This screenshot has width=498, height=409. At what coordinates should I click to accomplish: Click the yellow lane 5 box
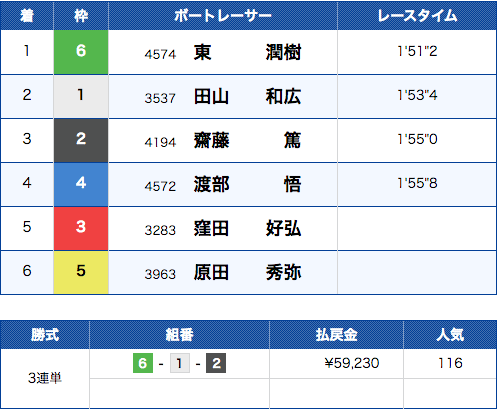(x=81, y=272)
